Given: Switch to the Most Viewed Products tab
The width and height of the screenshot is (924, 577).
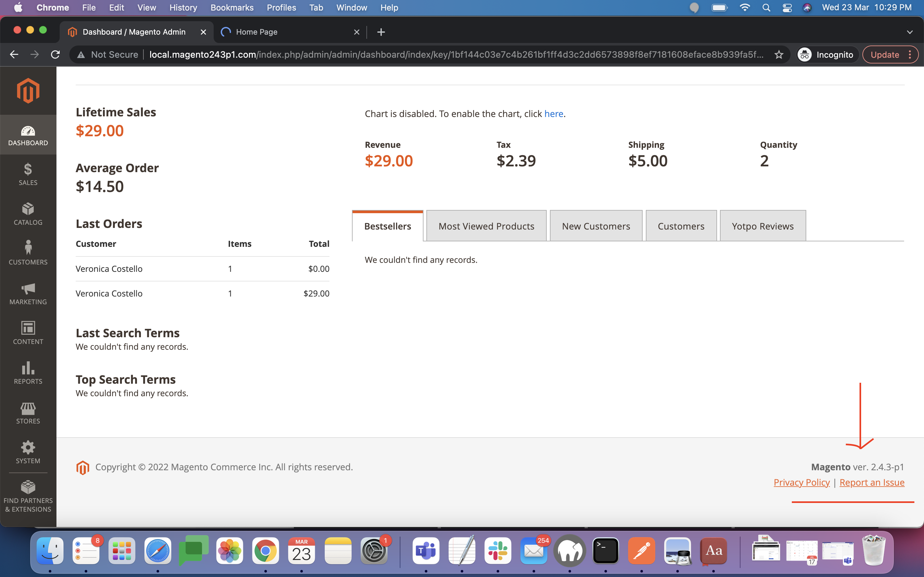Looking at the screenshot, I should pyautogui.click(x=486, y=226).
